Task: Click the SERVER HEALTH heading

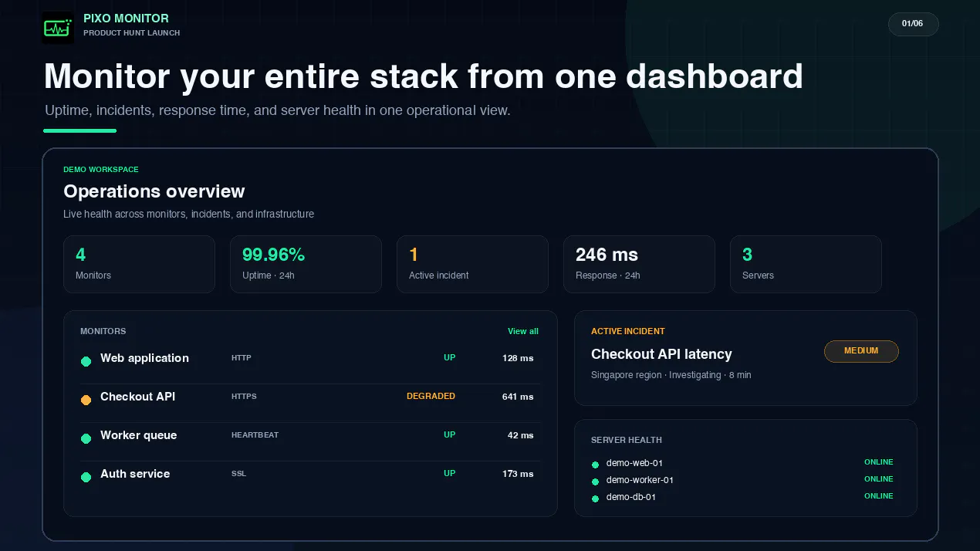Action: point(627,440)
